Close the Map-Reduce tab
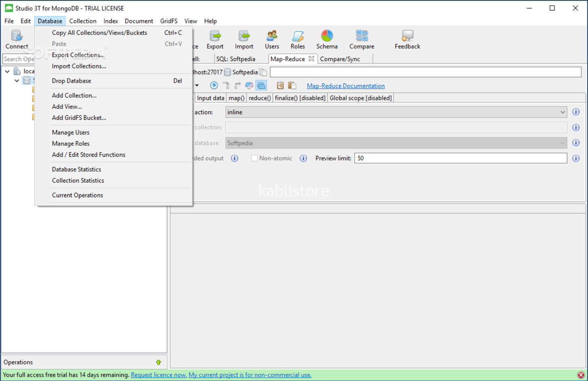The image size is (588, 381). point(311,59)
